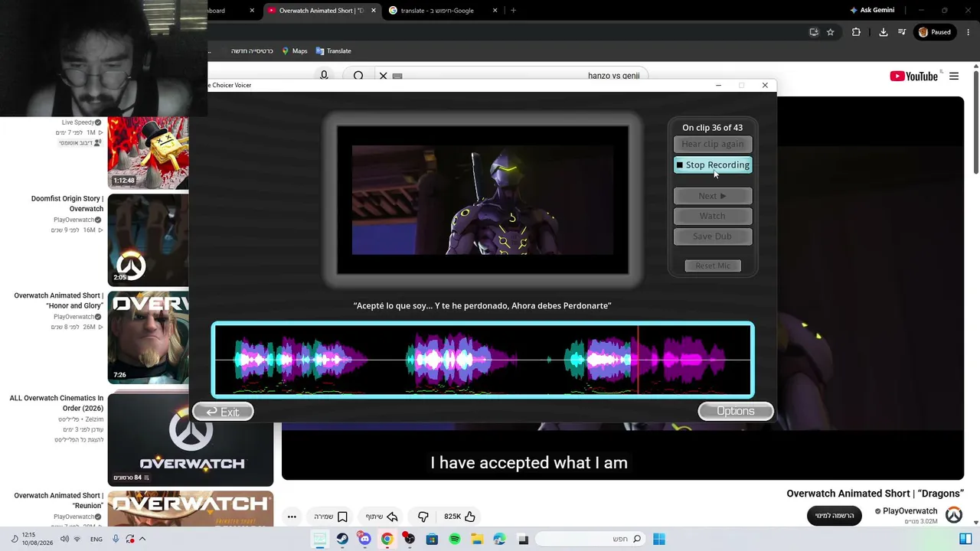Open the Doomfist Origin Story video thumbnail
Screen dimensions: 980x551
pos(148,240)
